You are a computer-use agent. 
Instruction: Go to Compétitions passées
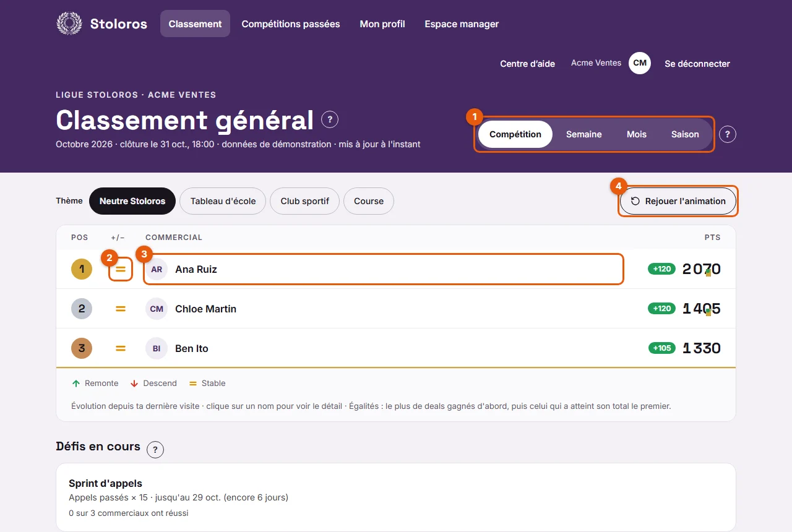tap(291, 24)
